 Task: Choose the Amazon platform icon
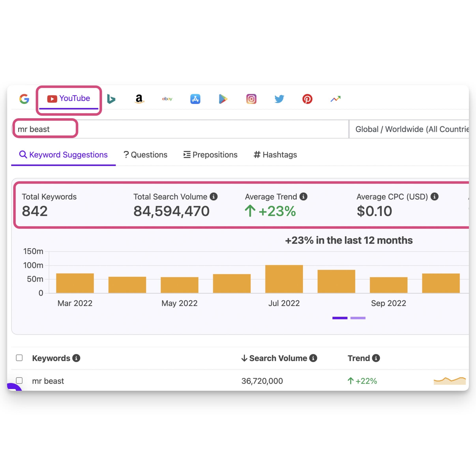click(x=139, y=99)
